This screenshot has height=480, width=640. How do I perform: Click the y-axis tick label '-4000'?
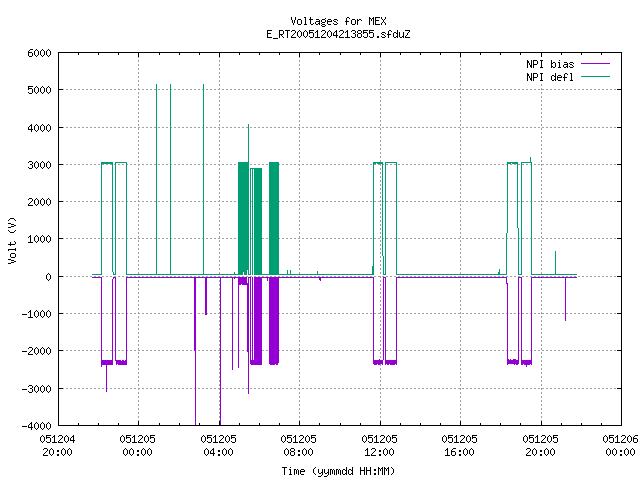tap(36, 426)
